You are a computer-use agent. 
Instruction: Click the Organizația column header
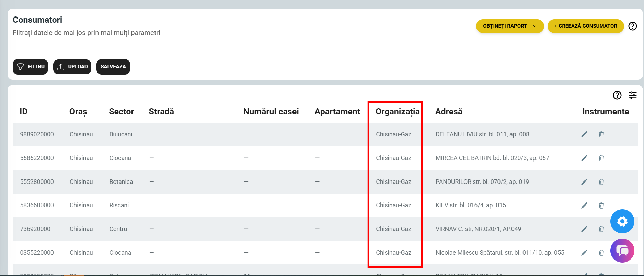point(397,112)
